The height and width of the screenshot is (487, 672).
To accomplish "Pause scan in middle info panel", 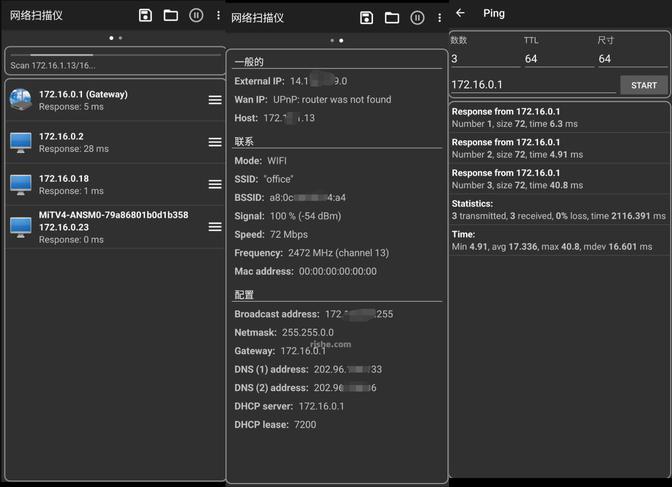I will pyautogui.click(x=417, y=17).
